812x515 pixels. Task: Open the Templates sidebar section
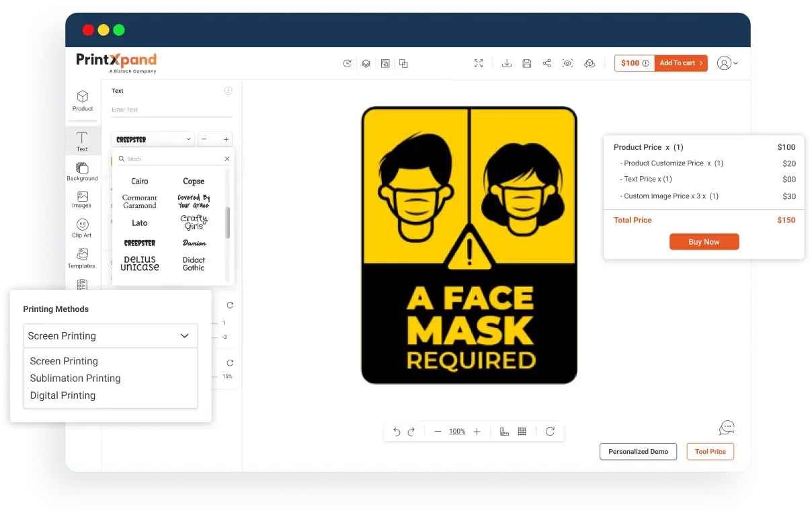click(x=82, y=258)
